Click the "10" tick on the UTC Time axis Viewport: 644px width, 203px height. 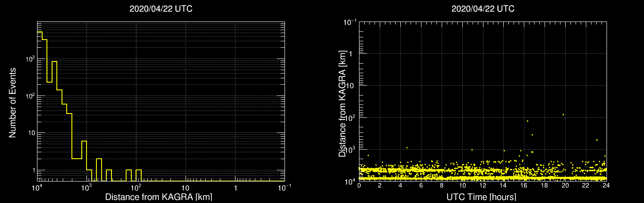(x=462, y=186)
